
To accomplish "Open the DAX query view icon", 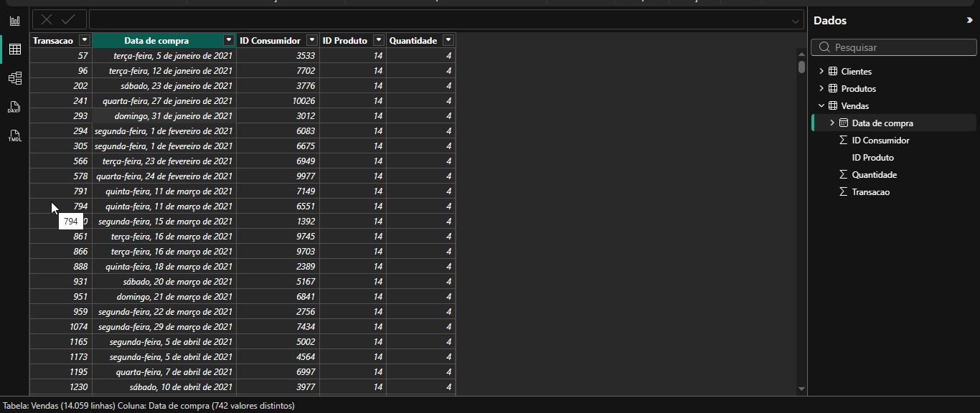I will [x=14, y=107].
